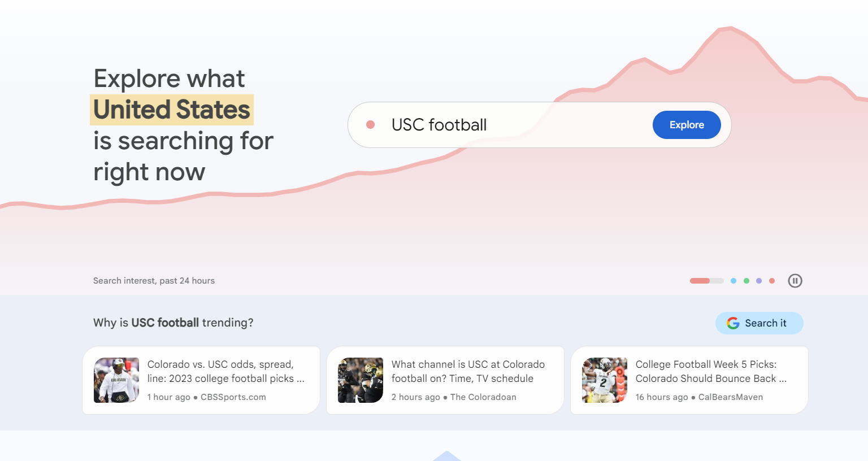Image resolution: width=868 pixels, height=461 pixels.
Task: Click the blue arrow at page bottom
Action: 446,456
